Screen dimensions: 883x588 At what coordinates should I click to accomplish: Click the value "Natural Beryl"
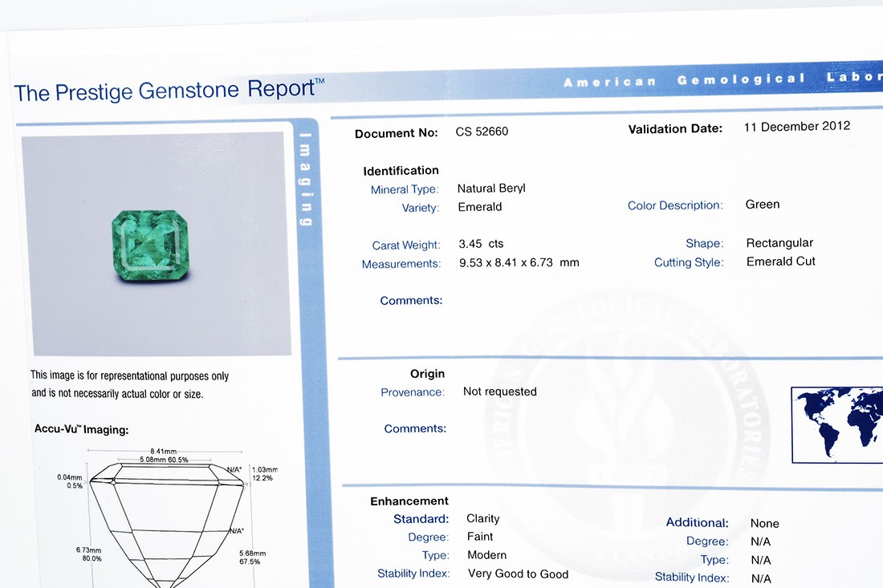point(491,189)
